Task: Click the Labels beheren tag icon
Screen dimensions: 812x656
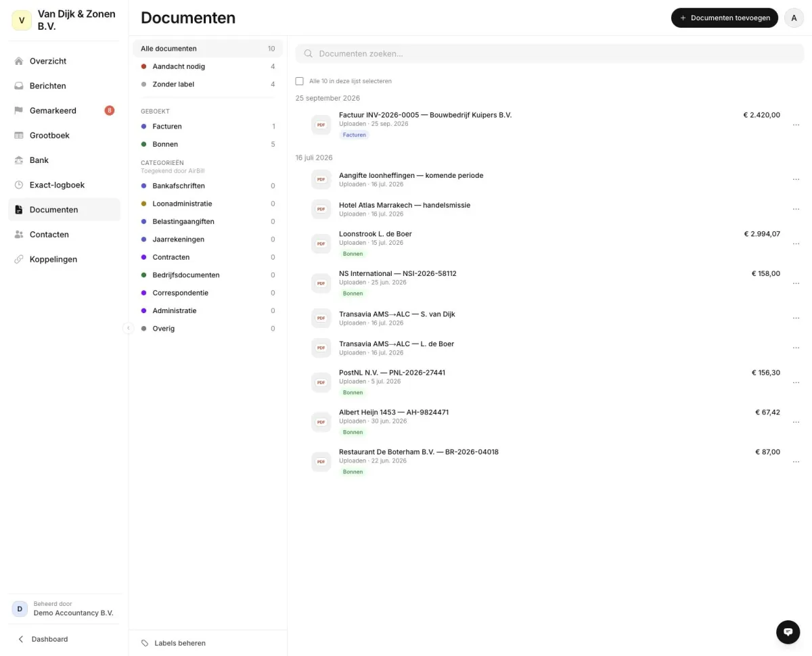Action: [145, 643]
